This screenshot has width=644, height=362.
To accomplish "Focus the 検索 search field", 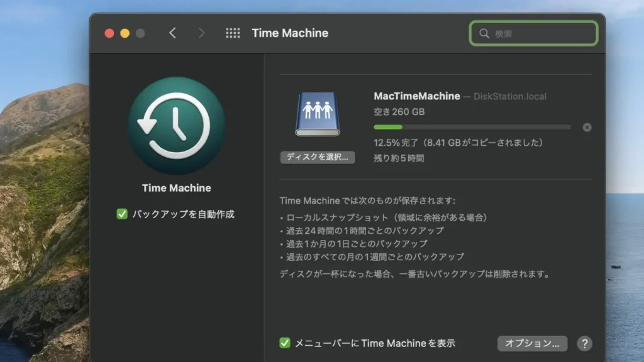I will point(533,33).
